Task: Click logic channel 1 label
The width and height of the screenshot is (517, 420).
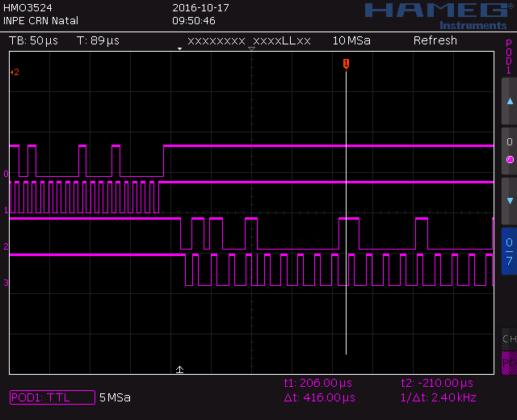Action: click(x=6, y=210)
